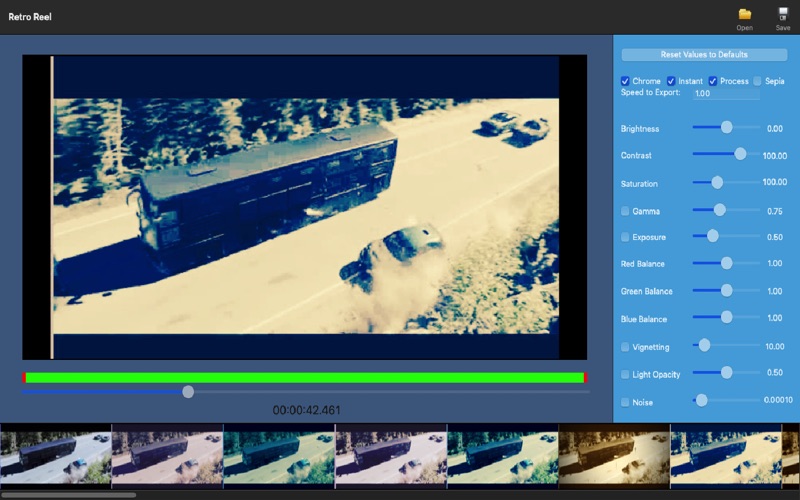Click the red trim start marker
The image size is (800, 500).
pos(23,378)
